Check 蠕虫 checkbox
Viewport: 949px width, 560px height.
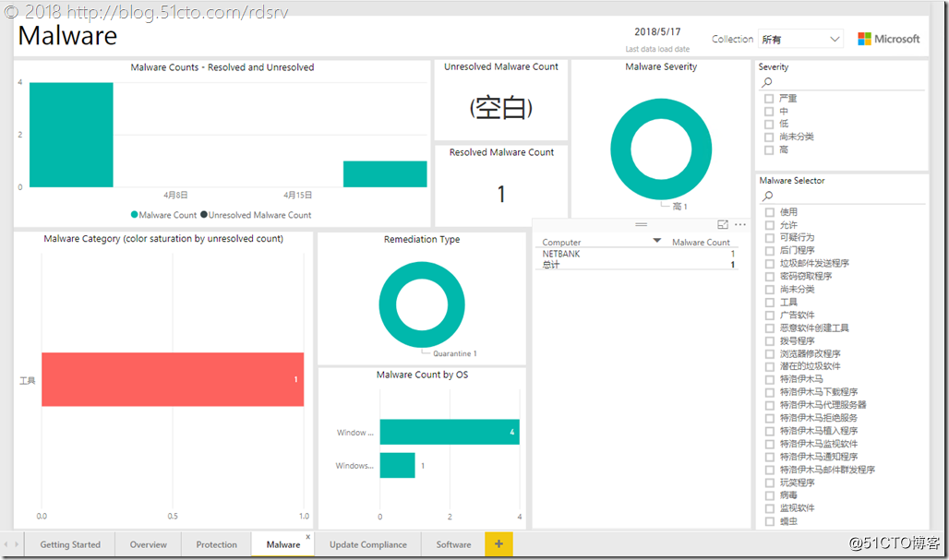pyautogui.click(x=770, y=521)
